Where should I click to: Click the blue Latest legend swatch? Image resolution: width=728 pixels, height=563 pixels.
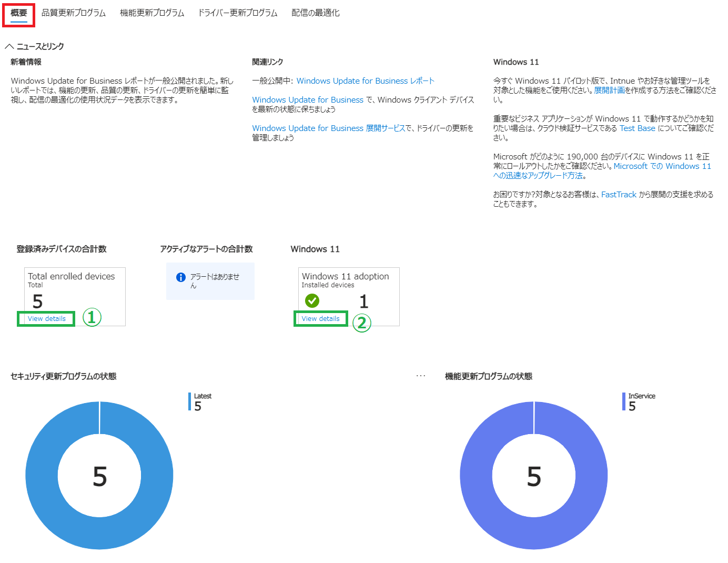[x=190, y=401]
